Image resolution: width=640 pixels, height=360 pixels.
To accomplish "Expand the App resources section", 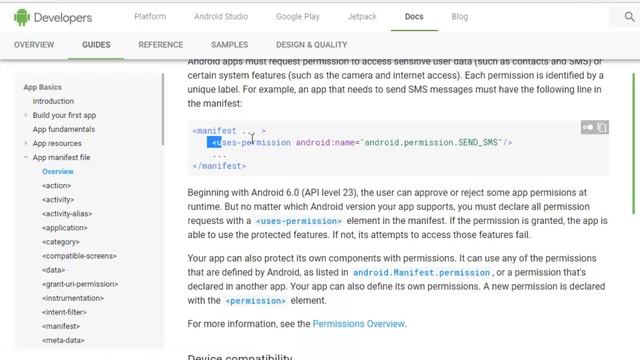I will [x=26, y=143].
